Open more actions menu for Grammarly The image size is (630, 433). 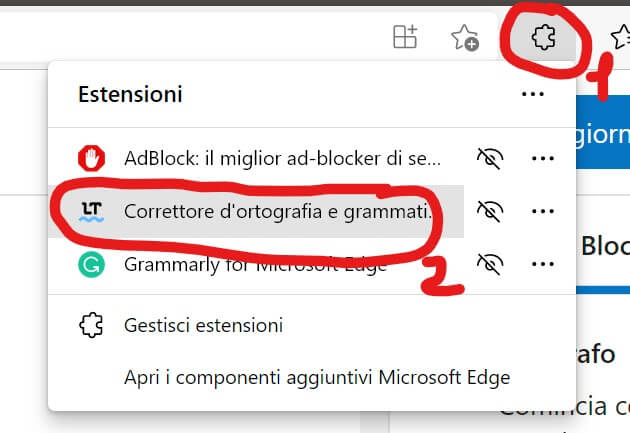[x=543, y=264]
